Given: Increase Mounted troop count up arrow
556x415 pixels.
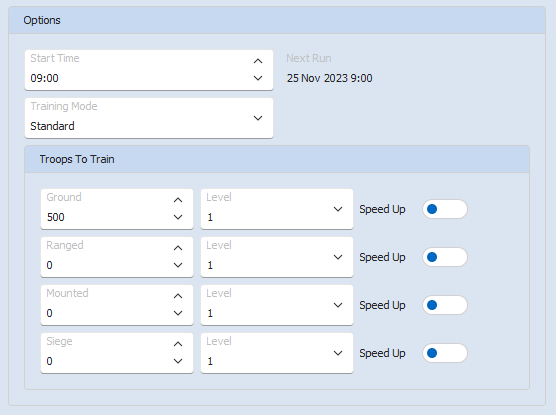Looking at the screenshot, I should [178, 296].
